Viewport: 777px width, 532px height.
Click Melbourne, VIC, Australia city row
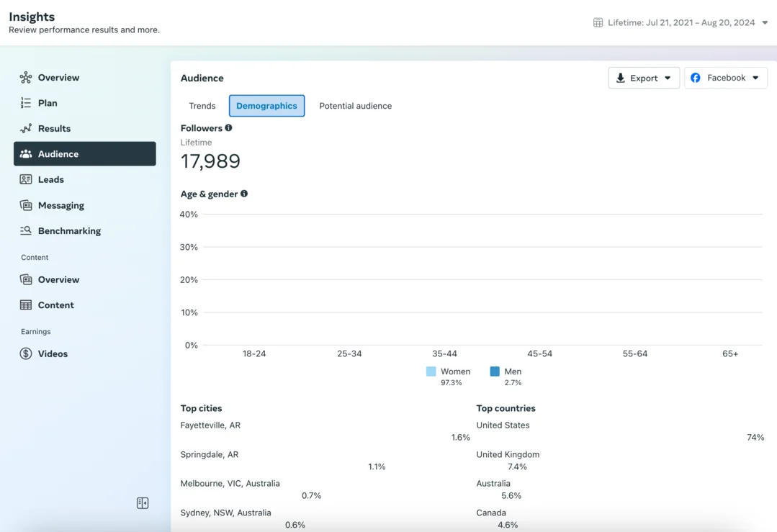tap(325, 490)
